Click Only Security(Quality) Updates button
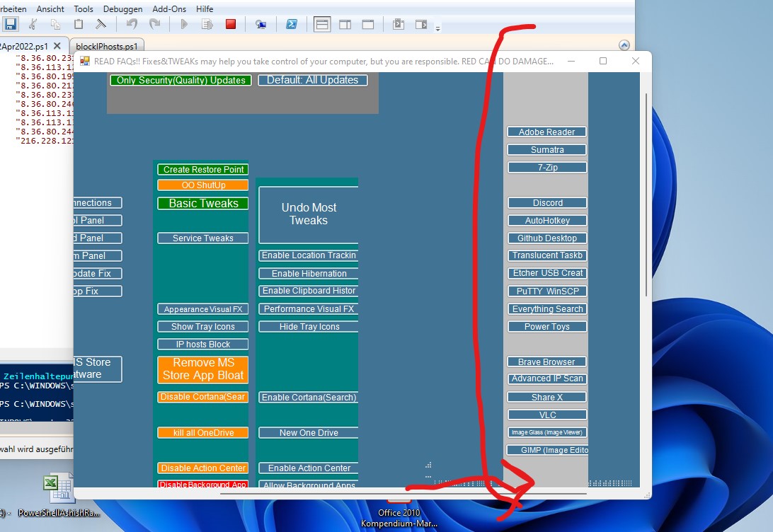This screenshot has width=773, height=532. click(x=181, y=80)
